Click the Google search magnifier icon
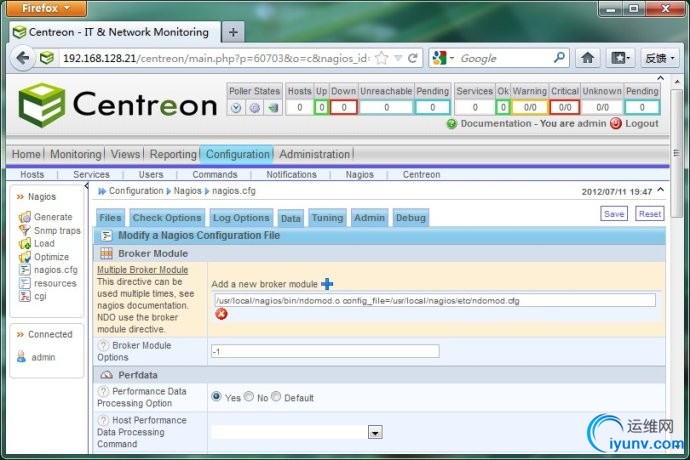 point(559,58)
